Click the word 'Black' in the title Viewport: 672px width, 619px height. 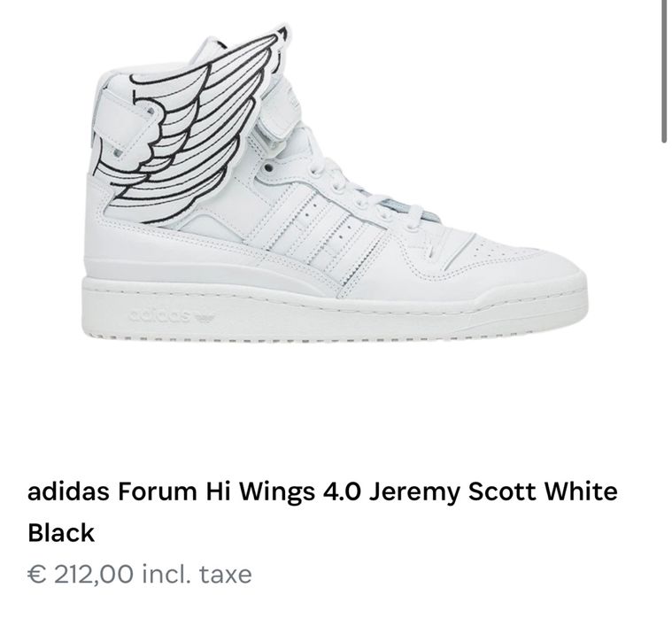[61, 533]
